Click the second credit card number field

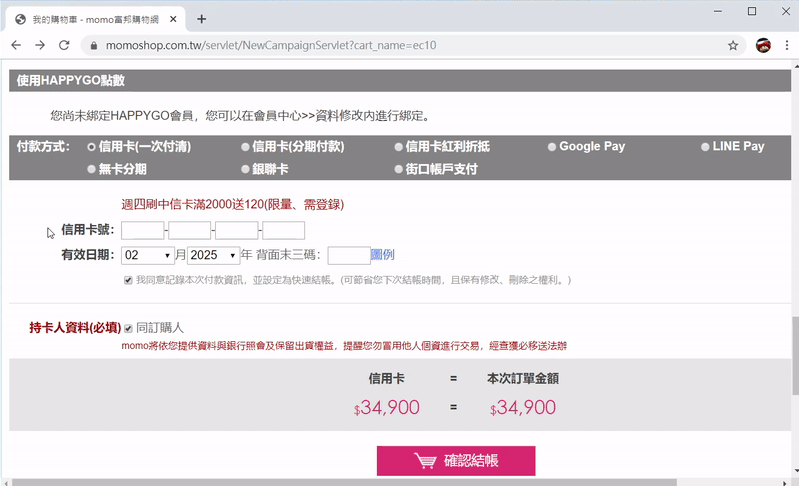(x=190, y=230)
